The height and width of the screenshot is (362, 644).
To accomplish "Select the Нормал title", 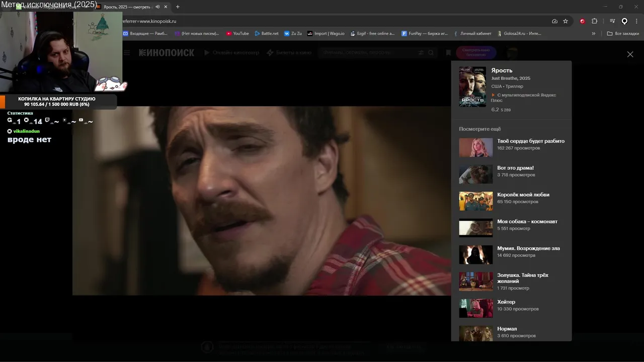I will tap(507, 329).
